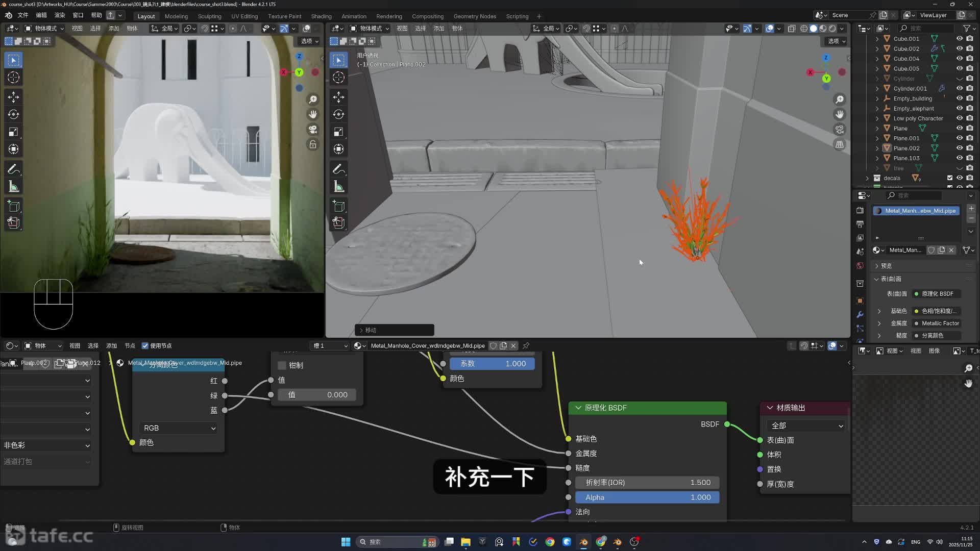Viewport: 980px width, 551px height.
Task: Toggle the 使用节点 checkbox
Action: [x=145, y=346]
